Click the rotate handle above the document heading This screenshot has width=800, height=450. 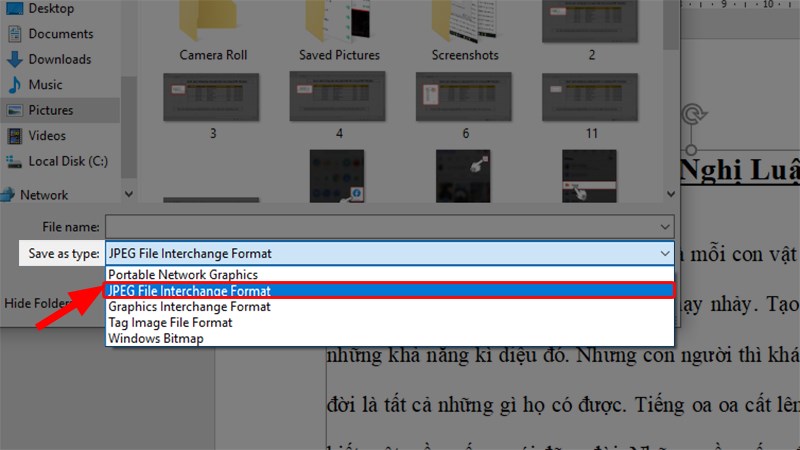pos(694,114)
